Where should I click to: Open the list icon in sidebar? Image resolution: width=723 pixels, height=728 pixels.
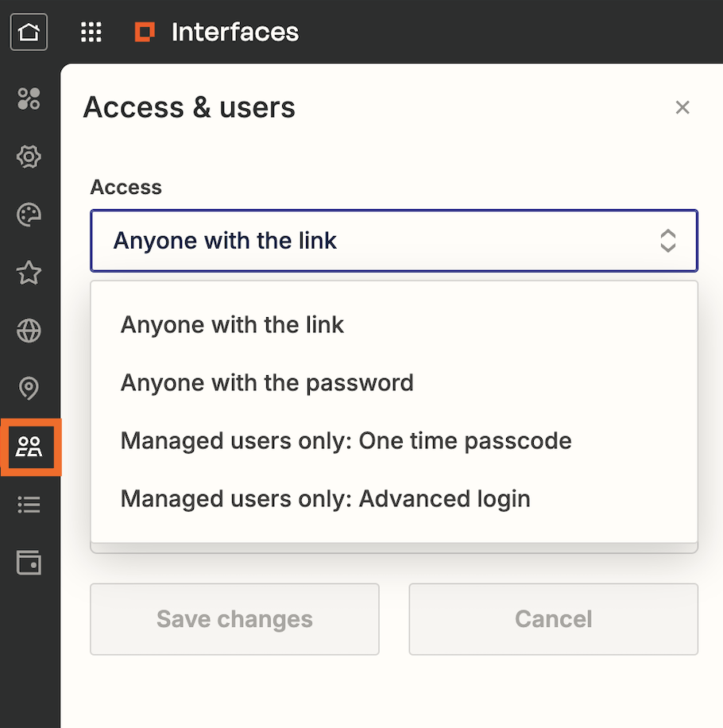click(29, 505)
